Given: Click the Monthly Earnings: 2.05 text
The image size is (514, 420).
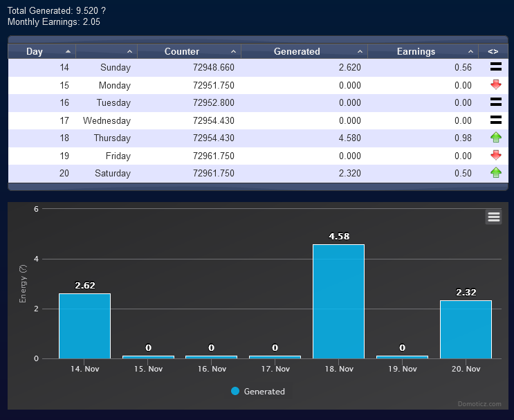Looking at the screenshot, I should point(54,21).
